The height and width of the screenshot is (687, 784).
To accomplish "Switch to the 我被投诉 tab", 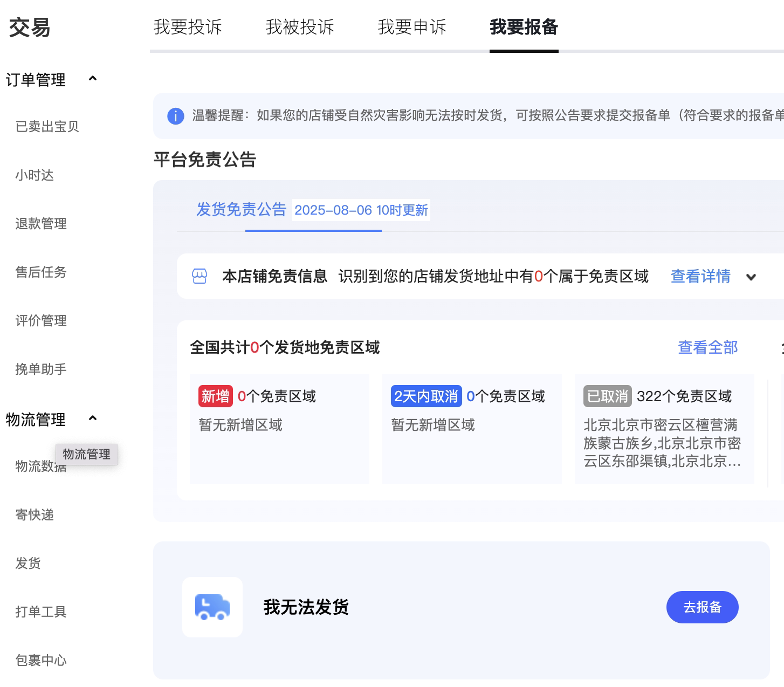I will (x=300, y=27).
